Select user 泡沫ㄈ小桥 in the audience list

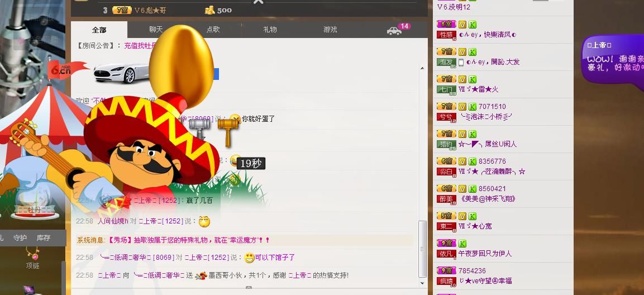click(x=485, y=117)
